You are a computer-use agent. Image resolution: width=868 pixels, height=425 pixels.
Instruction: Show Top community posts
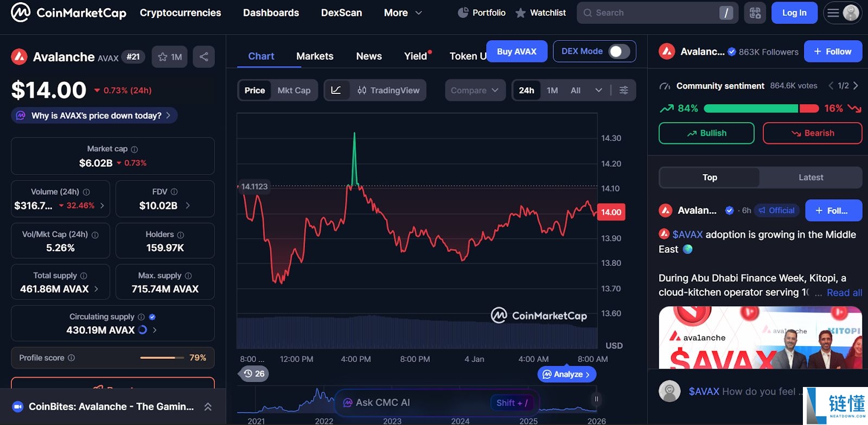pos(710,177)
